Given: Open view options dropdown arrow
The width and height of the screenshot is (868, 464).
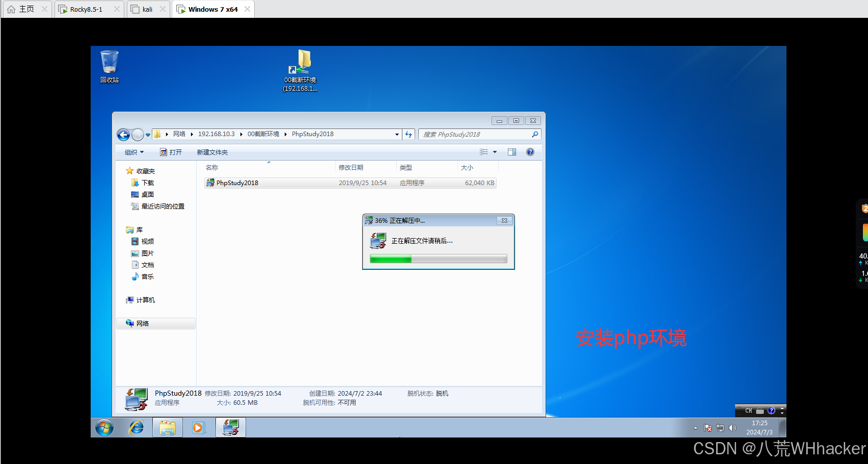Looking at the screenshot, I should 495,152.
